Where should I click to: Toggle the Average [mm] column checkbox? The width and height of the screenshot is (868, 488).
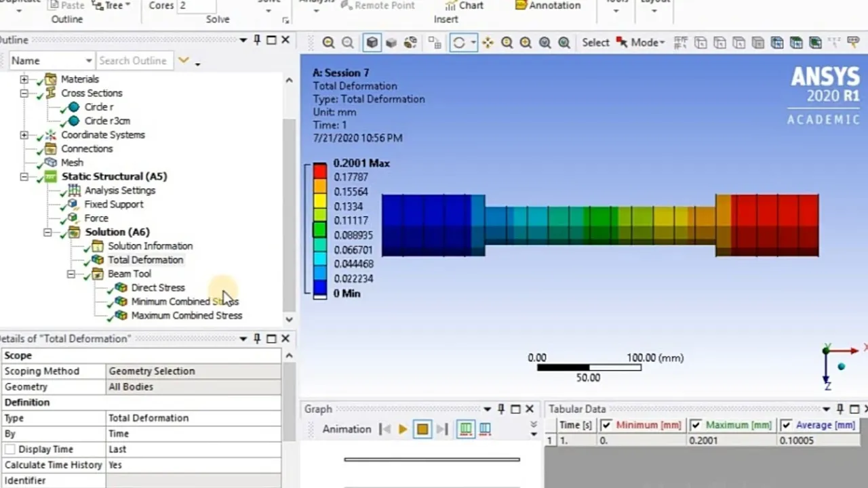click(x=786, y=425)
